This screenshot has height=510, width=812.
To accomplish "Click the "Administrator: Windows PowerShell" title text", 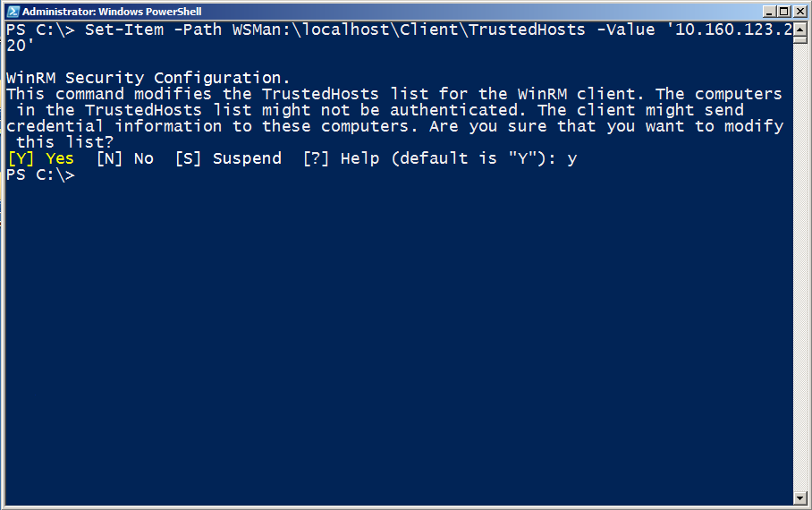I will click(x=112, y=12).
